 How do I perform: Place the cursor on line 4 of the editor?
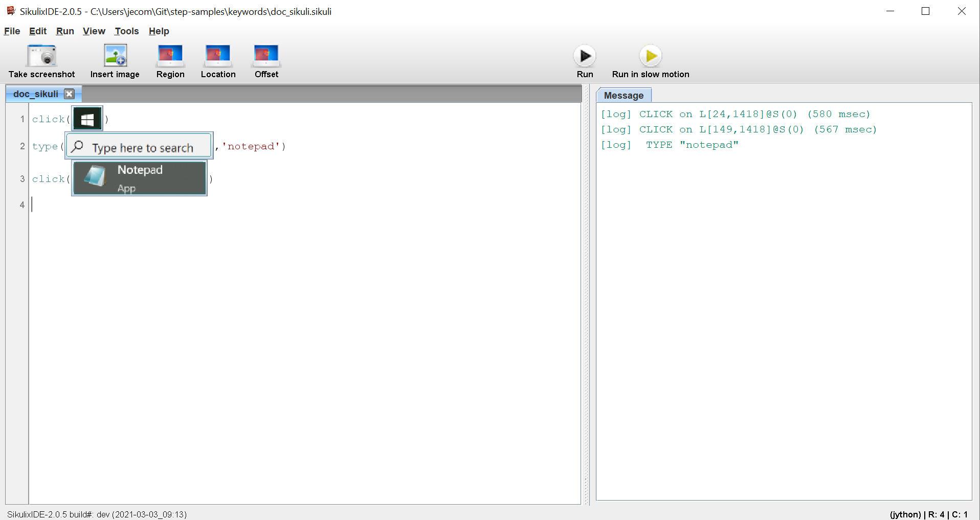(x=51, y=205)
